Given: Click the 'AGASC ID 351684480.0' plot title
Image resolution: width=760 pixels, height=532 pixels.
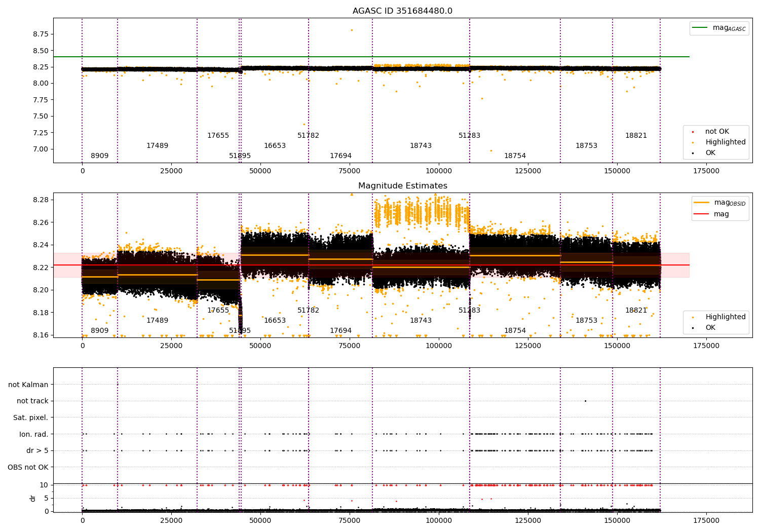Looking at the screenshot, I should coord(403,11).
